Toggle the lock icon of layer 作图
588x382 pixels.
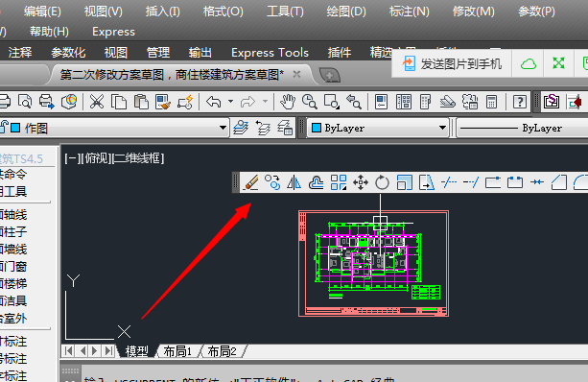[x=4, y=128]
